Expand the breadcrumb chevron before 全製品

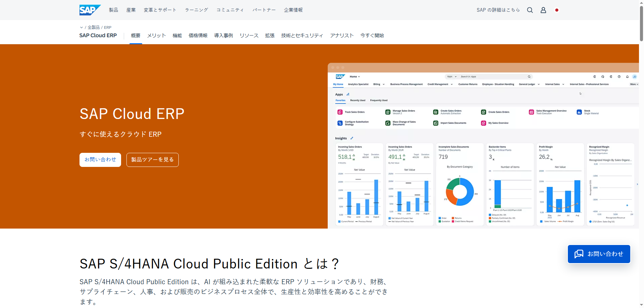tap(81, 27)
